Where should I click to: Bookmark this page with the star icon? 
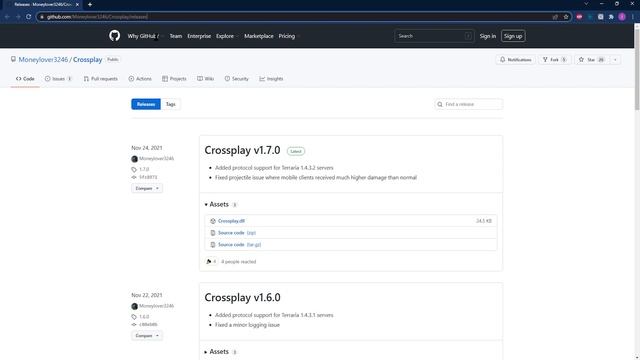[x=566, y=17]
